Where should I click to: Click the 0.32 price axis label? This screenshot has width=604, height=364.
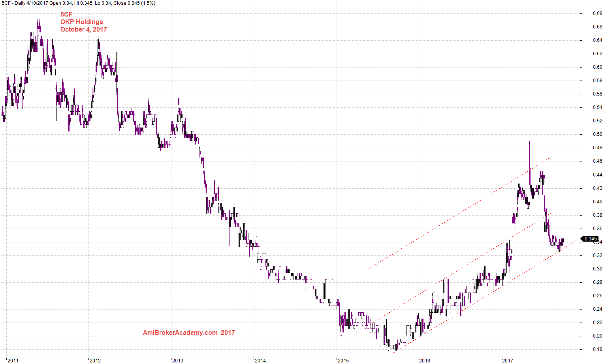tap(598, 255)
